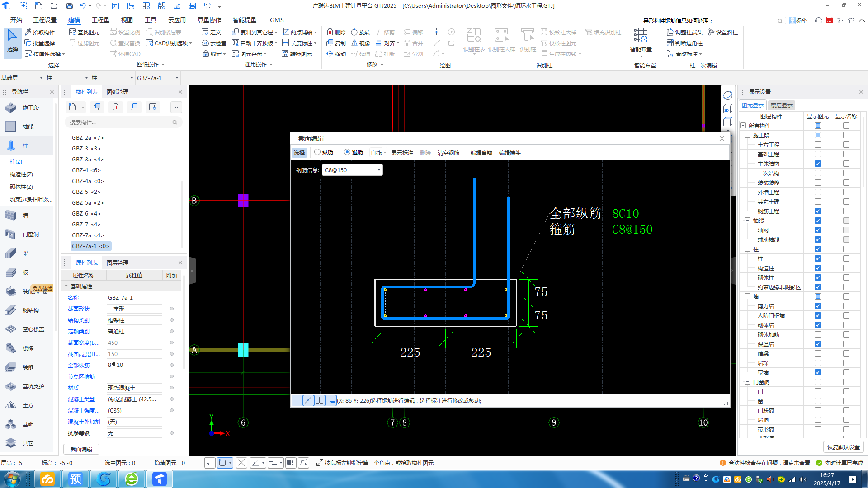Click the 拾取构件 pick component tool

(x=40, y=32)
